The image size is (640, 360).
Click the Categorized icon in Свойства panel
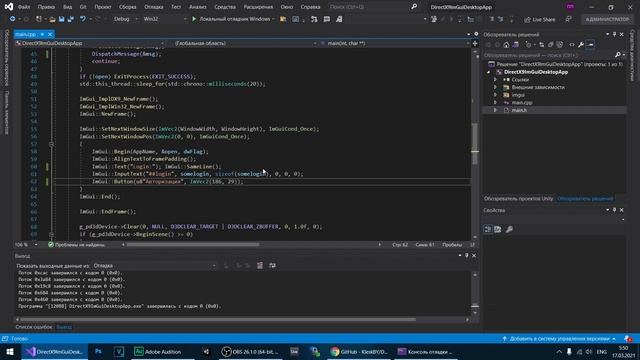pyautogui.click(x=488, y=229)
